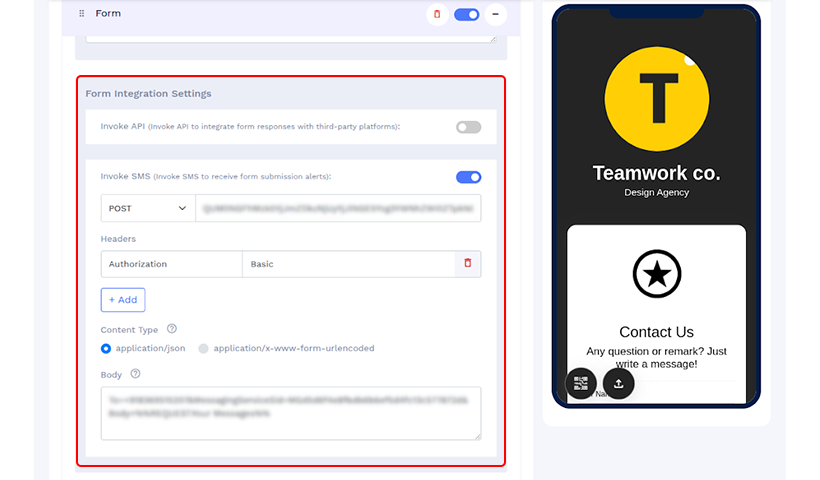Select application/json radio button

pyautogui.click(x=106, y=348)
